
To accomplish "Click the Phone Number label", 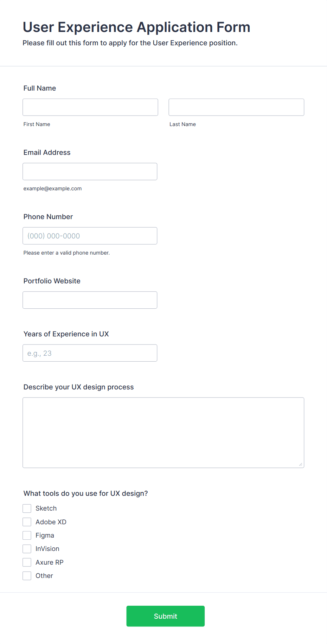I will (x=48, y=217).
